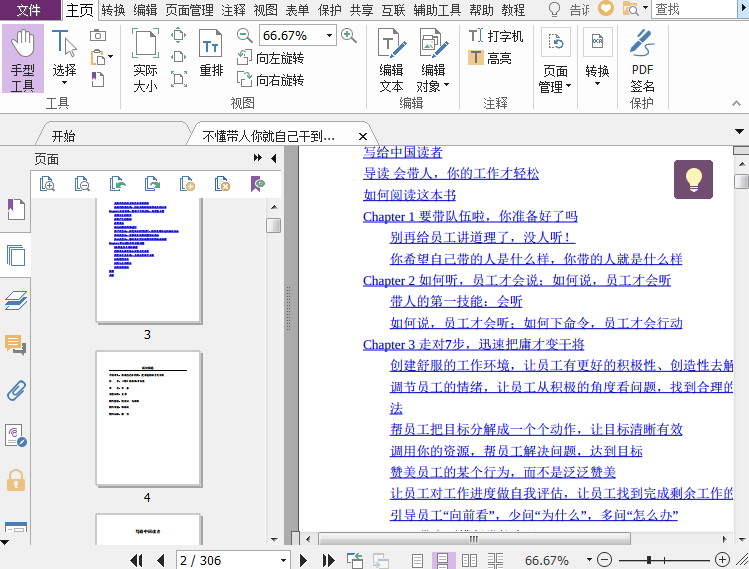749x569 pixels.
Task: Open the Digital Signatures panel in sidebar
Action: pos(16,435)
